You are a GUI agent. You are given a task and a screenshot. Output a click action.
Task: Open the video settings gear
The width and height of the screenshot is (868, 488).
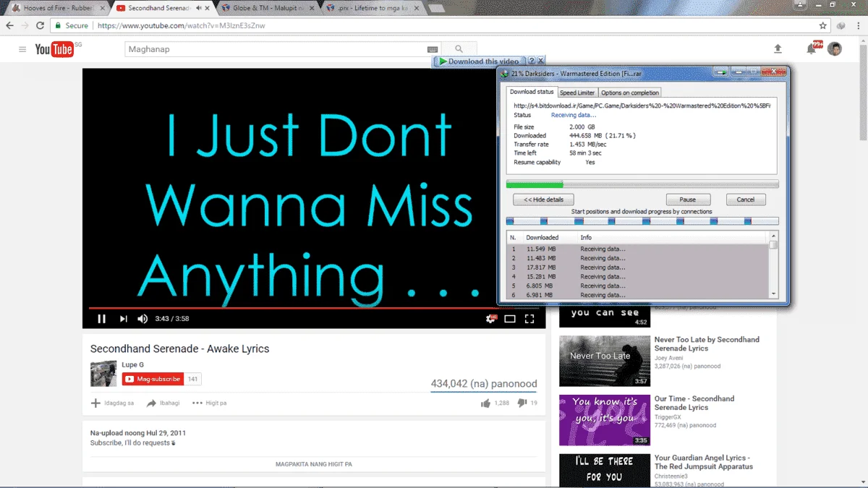click(491, 319)
